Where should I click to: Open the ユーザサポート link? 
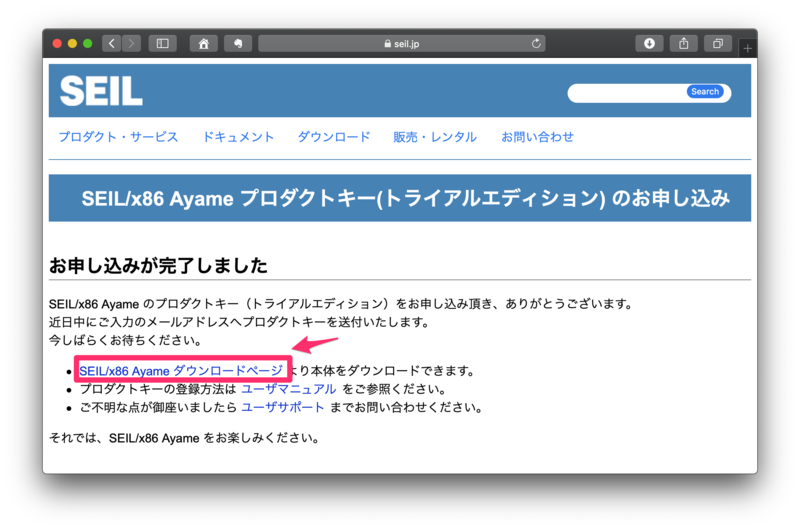283,408
